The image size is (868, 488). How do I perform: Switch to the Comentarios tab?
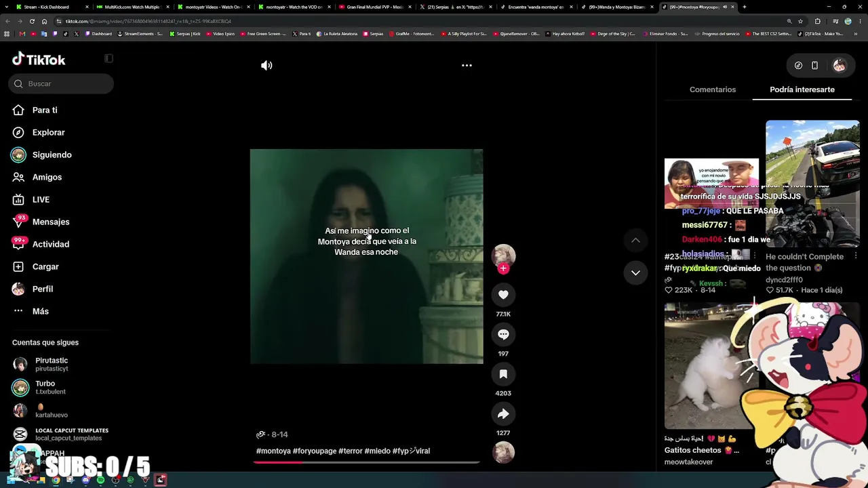click(x=713, y=89)
